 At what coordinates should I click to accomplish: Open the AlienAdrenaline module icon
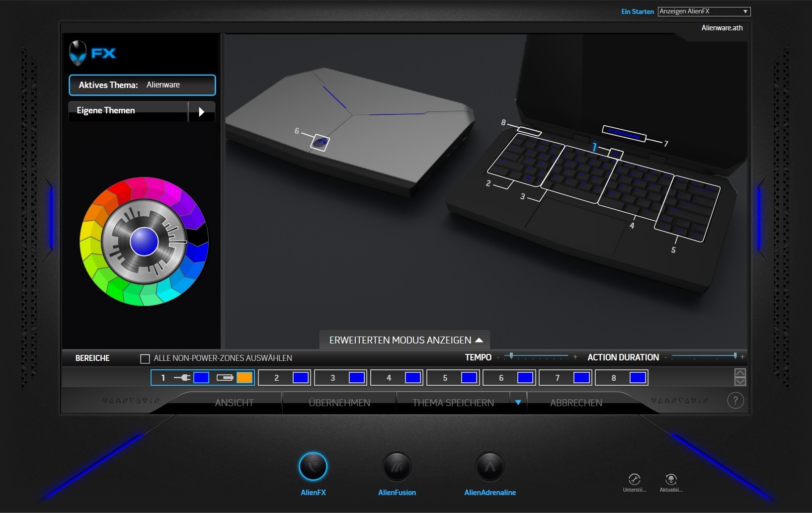pyautogui.click(x=490, y=466)
